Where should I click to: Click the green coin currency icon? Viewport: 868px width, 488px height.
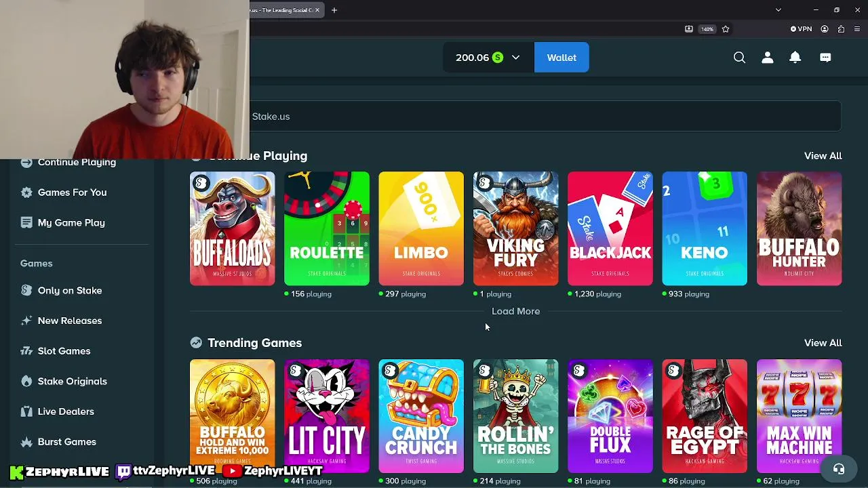(498, 58)
